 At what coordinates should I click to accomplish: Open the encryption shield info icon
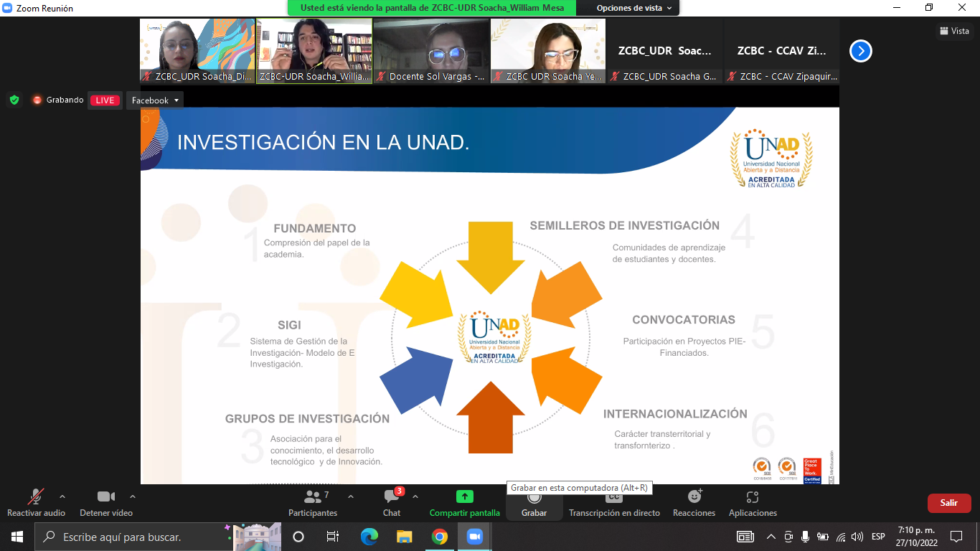tap(14, 100)
